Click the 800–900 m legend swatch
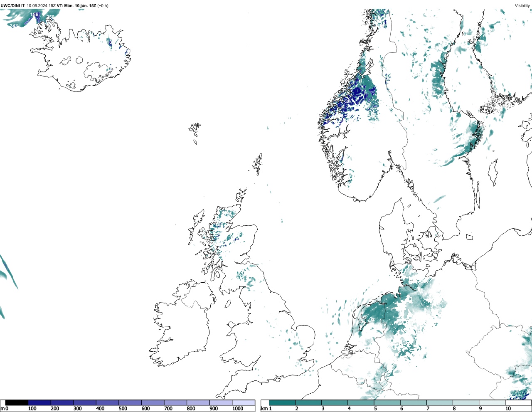The height and width of the screenshot is (412, 532). [198, 402]
